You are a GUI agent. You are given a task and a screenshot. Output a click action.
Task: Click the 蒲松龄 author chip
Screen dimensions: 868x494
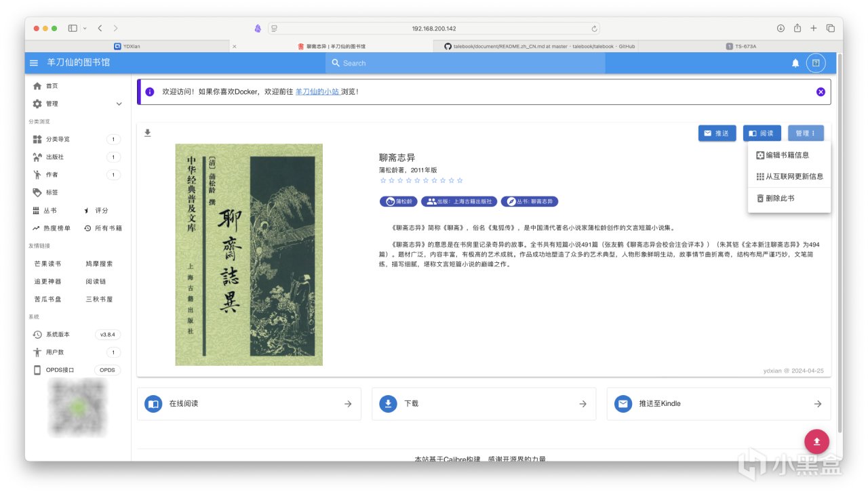399,201
